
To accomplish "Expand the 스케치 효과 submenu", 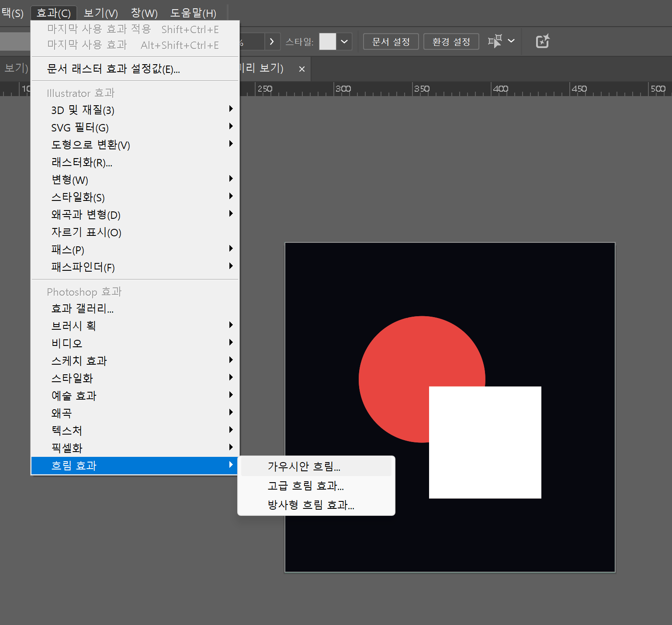I will [x=135, y=361].
